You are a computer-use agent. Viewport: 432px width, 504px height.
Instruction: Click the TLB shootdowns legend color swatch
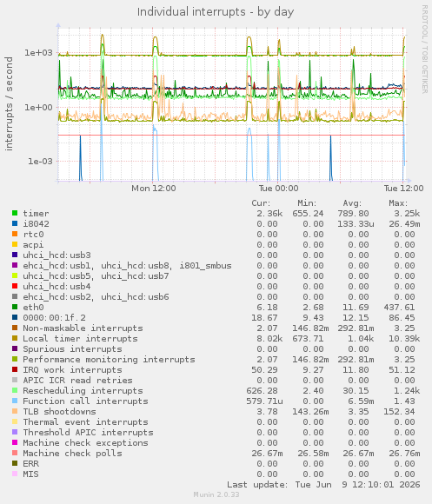15,411
